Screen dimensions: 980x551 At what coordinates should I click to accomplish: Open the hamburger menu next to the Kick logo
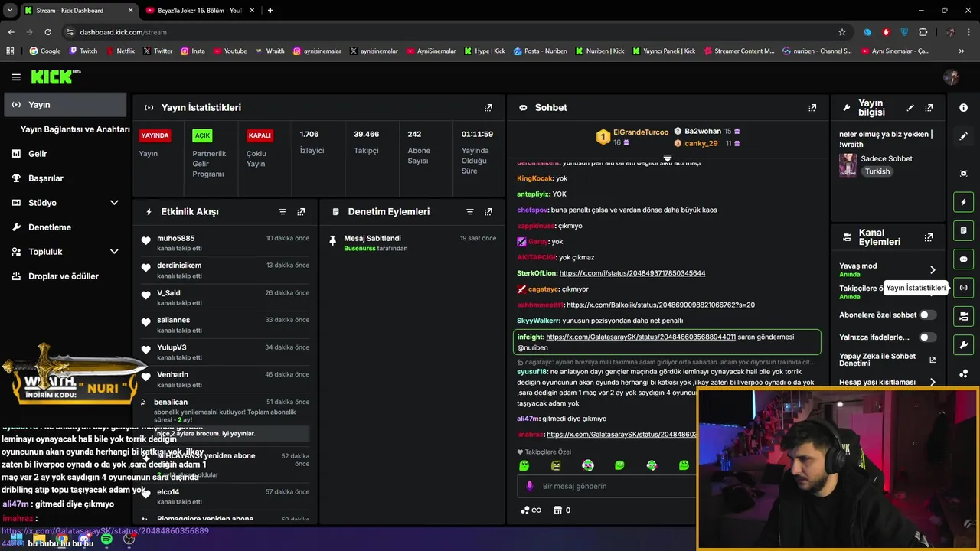[x=16, y=77]
